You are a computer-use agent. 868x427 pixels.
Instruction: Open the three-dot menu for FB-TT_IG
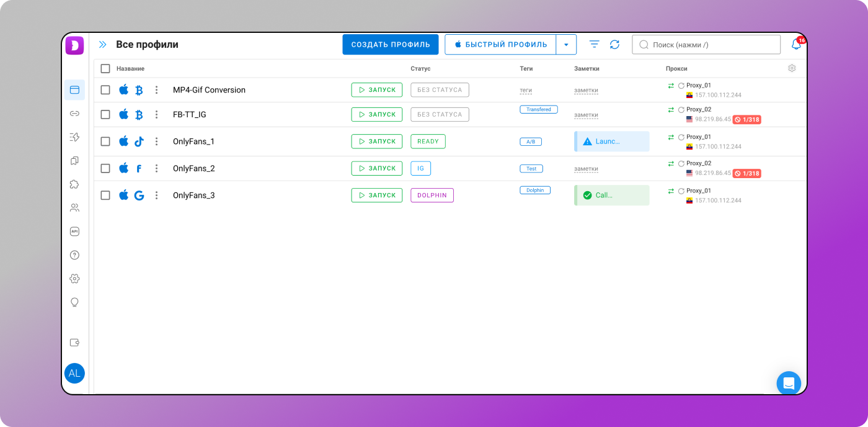[x=156, y=115]
